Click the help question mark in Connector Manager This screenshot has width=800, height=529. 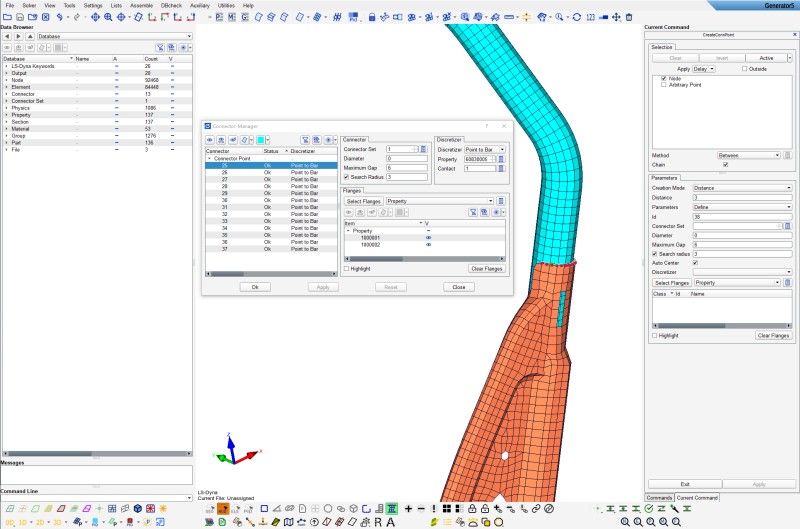click(486, 126)
